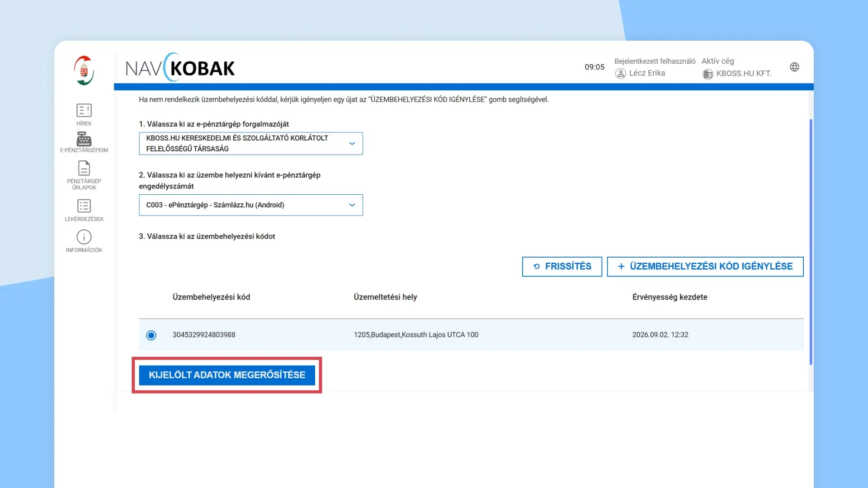The image size is (868, 488).
Task: Open the engedélyszám dropdown showing C003
Action: pos(251,205)
